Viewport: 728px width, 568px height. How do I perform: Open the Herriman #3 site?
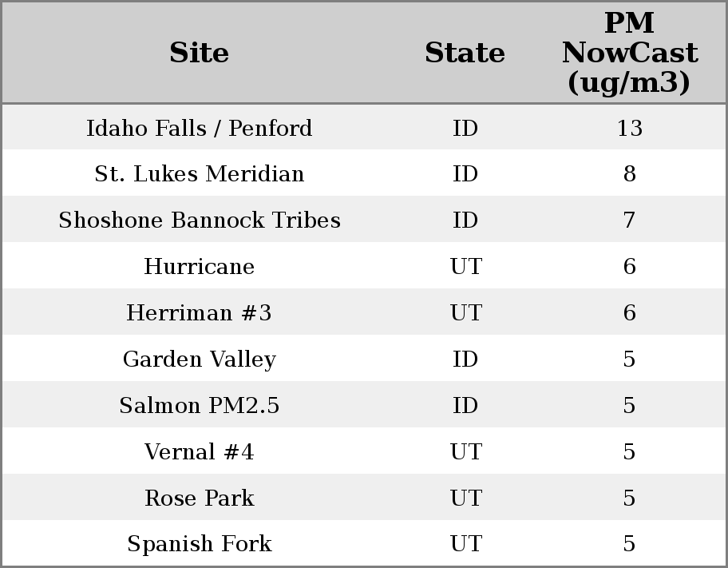(199, 313)
